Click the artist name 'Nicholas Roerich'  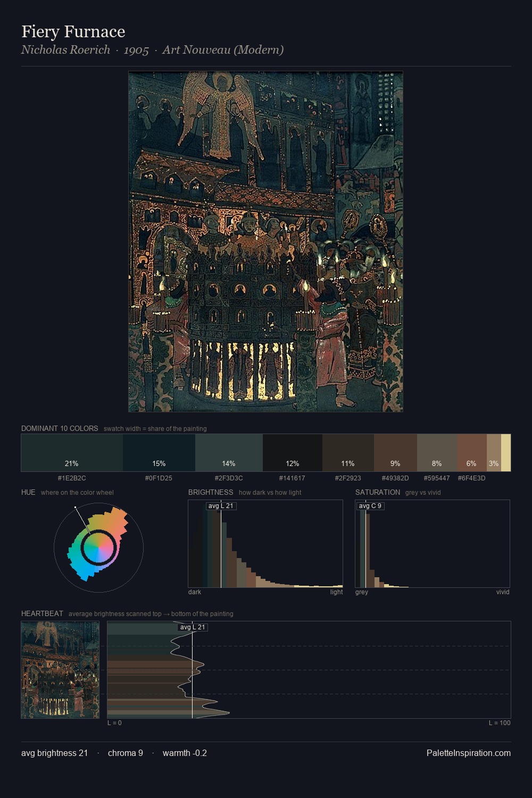[65, 50]
